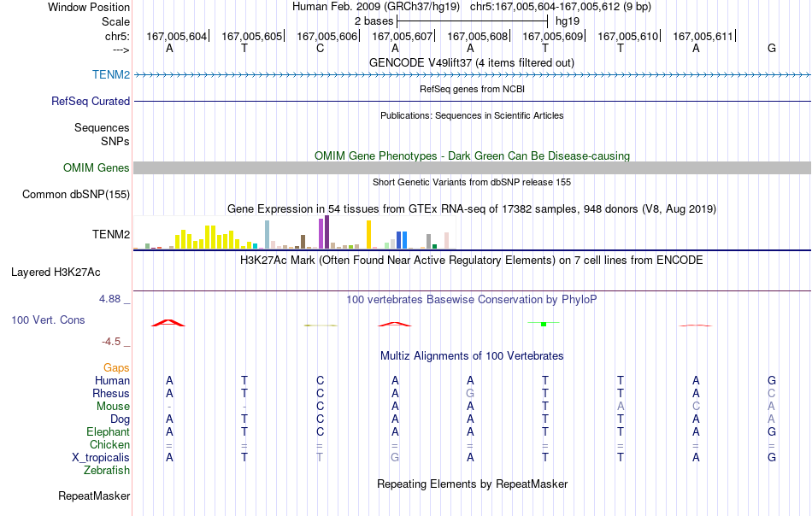Viewport: 812px width, 516px height.
Task: Open the RefSeq Curated track label
Action: point(90,101)
